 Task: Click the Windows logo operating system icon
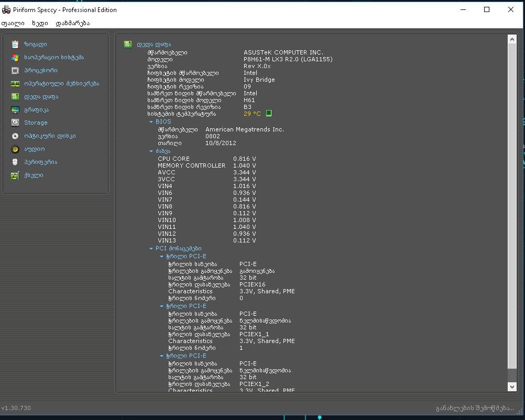pyautogui.click(x=15, y=58)
